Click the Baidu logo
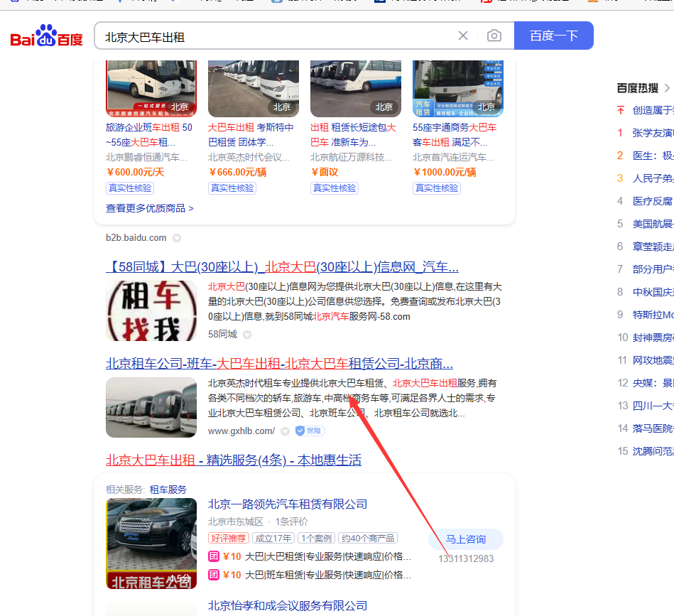The height and width of the screenshot is (616, 674). (x=46, y=36)
